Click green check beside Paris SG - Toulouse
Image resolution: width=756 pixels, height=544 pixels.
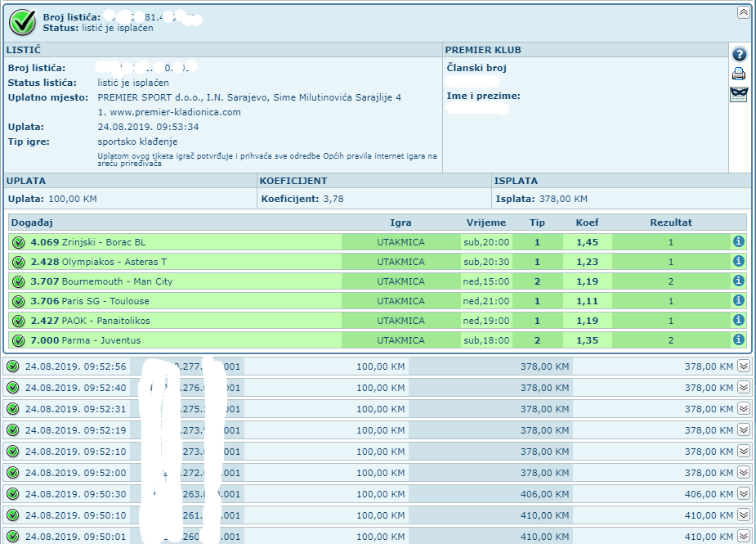pyautogui.click(x=18, y=301)
